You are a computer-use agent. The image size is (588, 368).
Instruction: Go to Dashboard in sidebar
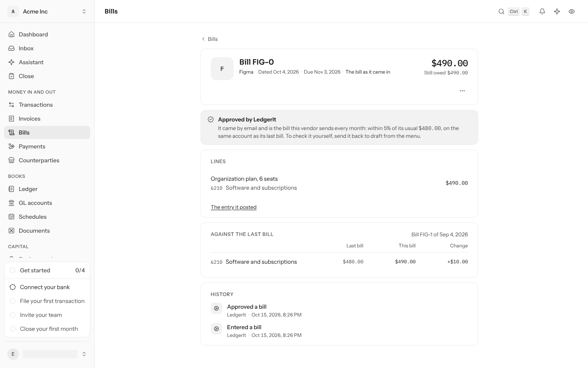47,34
